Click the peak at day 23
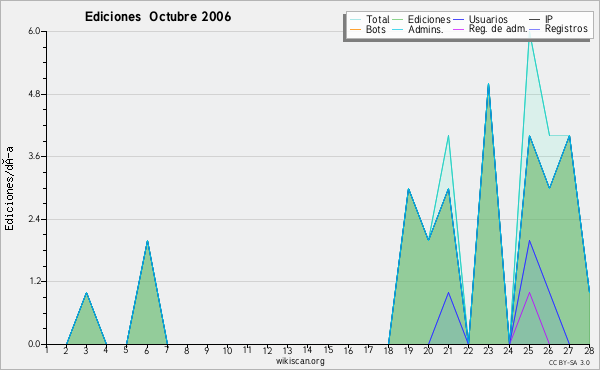This screenshot has width=600, height=370. (x=489, y=84)
